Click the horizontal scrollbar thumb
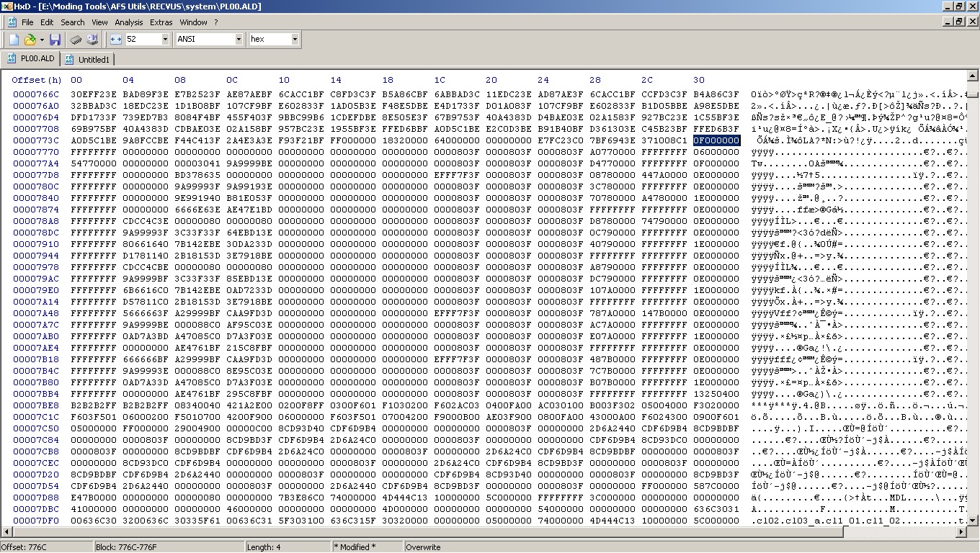The image size is (980, 553). pyautogui.click(x=429, y=533)
